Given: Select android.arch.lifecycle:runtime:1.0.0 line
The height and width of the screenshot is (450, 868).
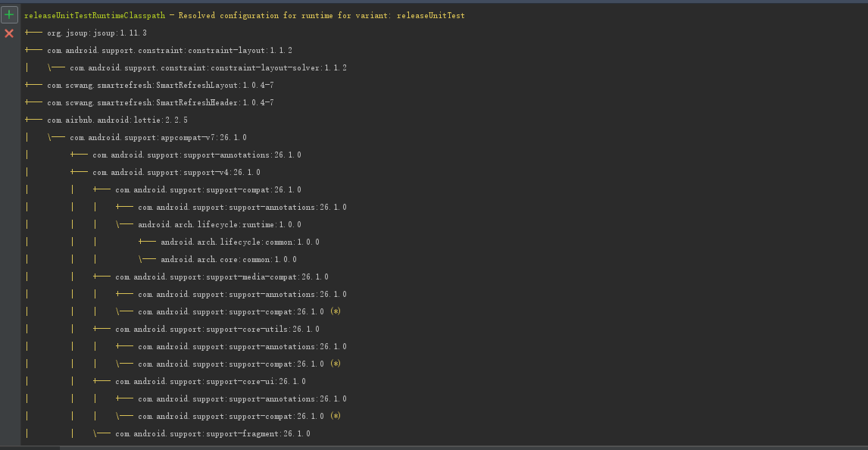Looking at the screenshot, I should [x=220, y=225].
